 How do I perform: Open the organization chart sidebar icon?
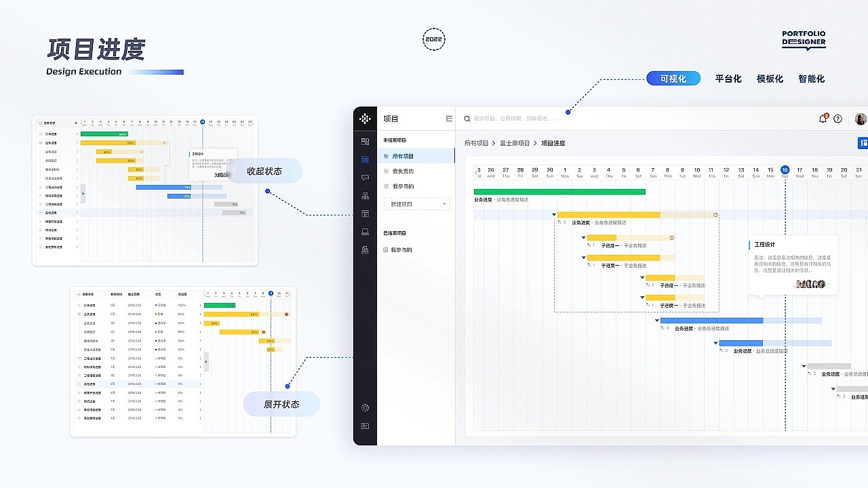pos(365,196)
